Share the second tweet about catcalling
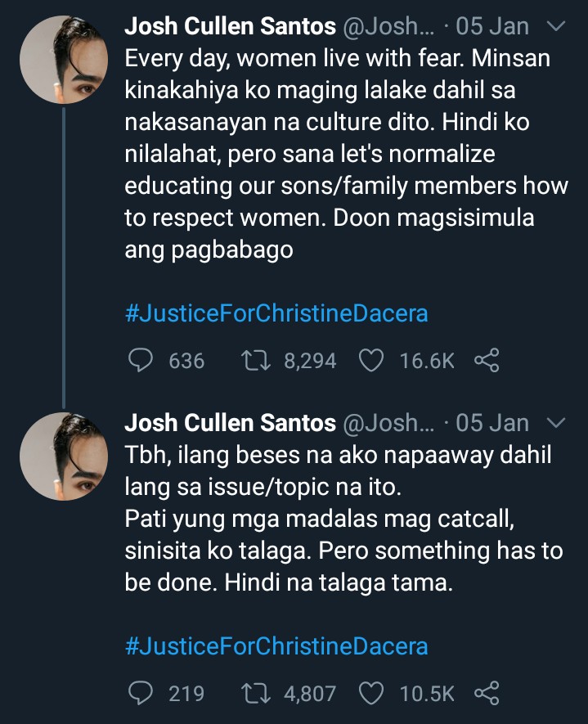Viewport: 588px width, 724px height. click(x=487, y=694)
